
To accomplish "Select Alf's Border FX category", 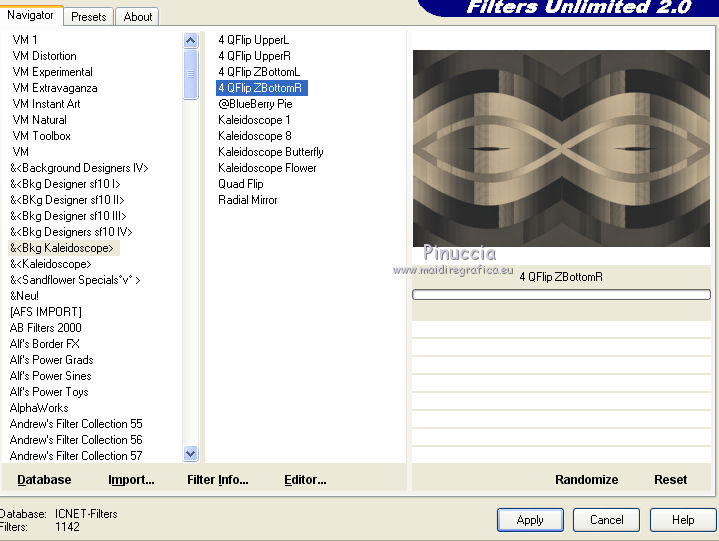I will click(x=44, y=344).
